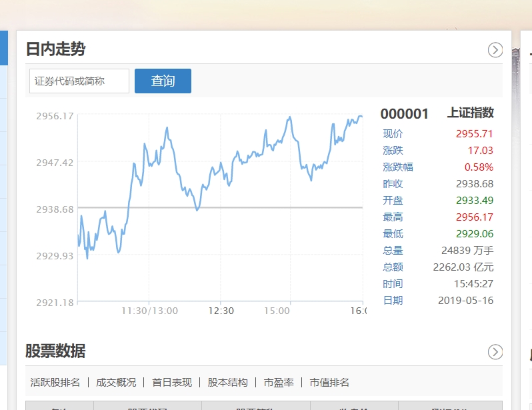
Task: Select the 市值排名 tab
Action: point(329,383)
